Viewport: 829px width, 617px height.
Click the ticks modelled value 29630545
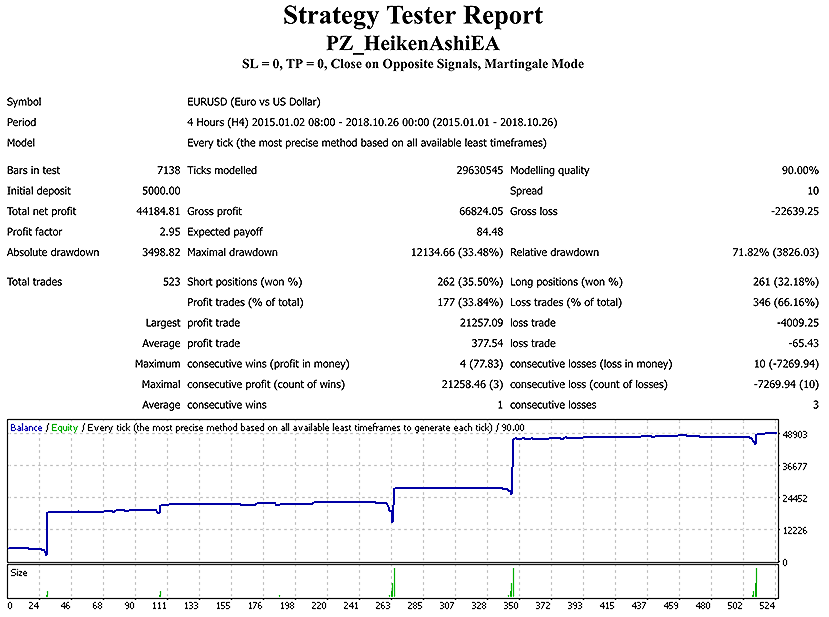pos(480,170)
